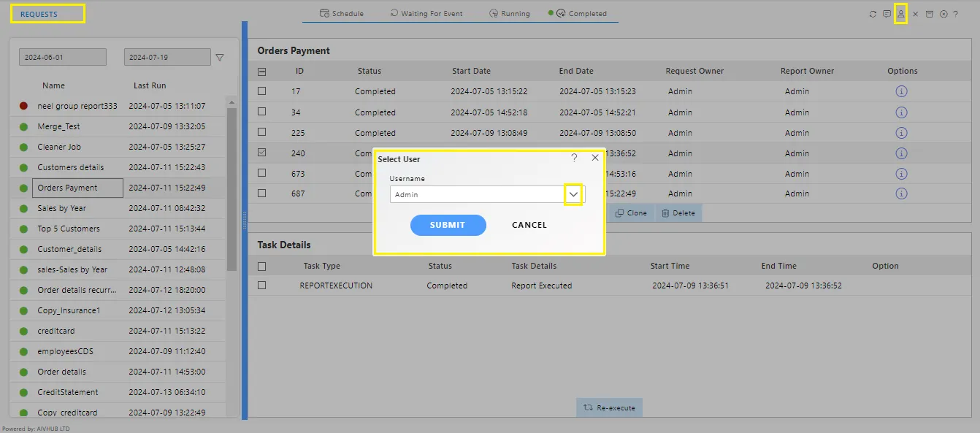Sort by the Name column header
Image resolution: width=980 pixels, height=433 pixels.
tap(53, 85)
